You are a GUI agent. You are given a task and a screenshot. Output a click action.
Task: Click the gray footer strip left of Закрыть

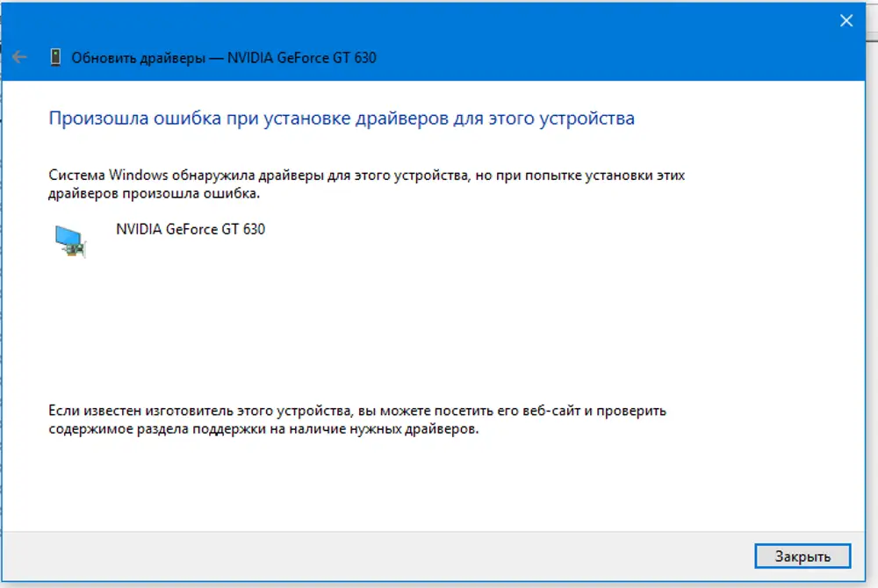pos(351,556)
